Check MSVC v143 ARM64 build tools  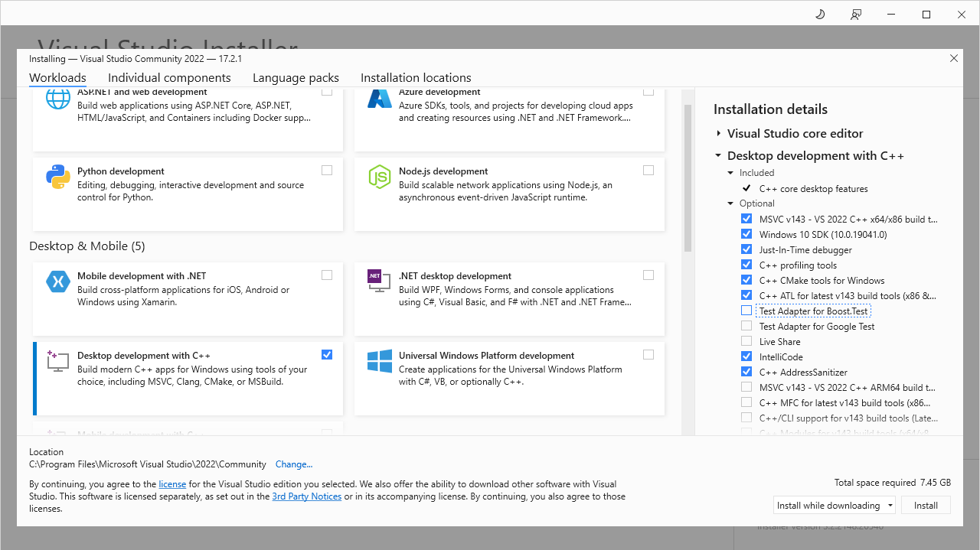pos(746,387)
